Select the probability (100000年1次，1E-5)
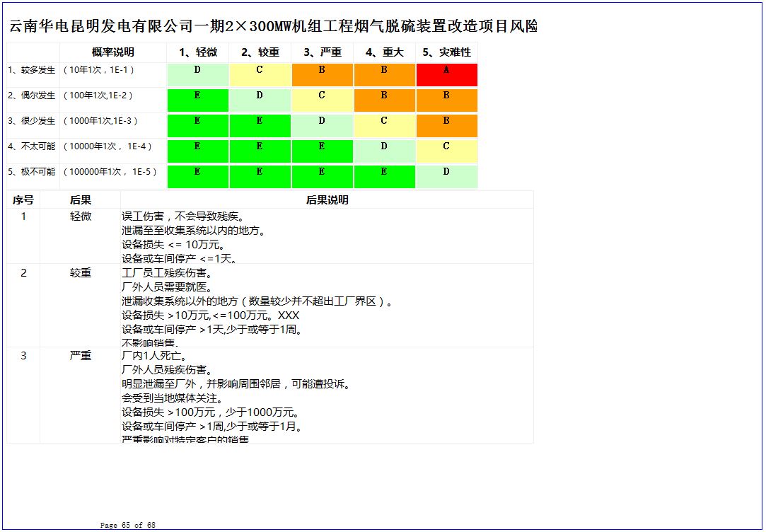 point(110,171)
